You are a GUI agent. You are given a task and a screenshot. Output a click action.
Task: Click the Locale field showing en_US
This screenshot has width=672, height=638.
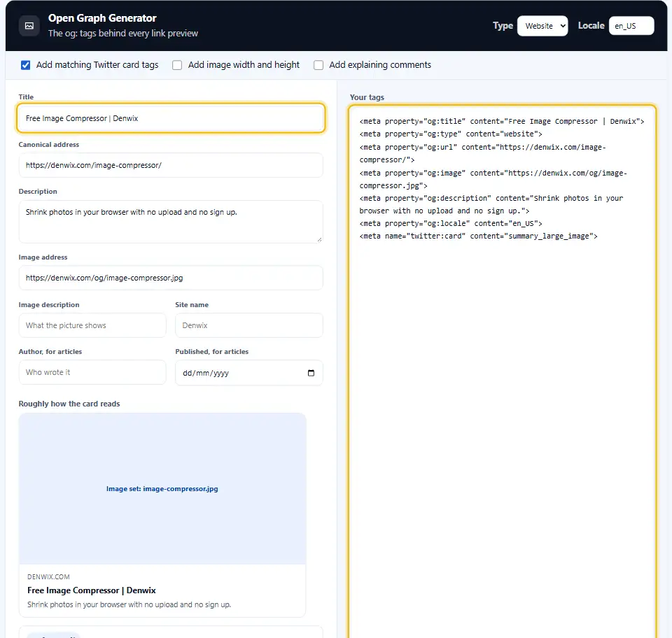point(631,26)
